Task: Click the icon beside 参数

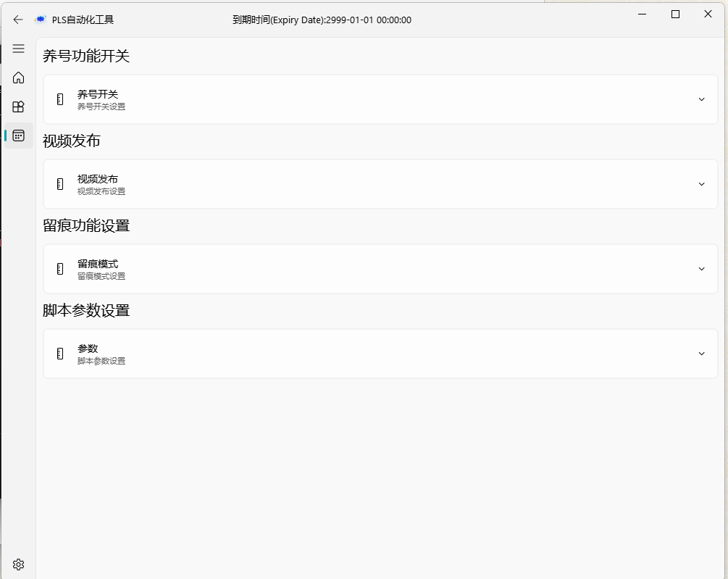Action: (x=60, y=354)
